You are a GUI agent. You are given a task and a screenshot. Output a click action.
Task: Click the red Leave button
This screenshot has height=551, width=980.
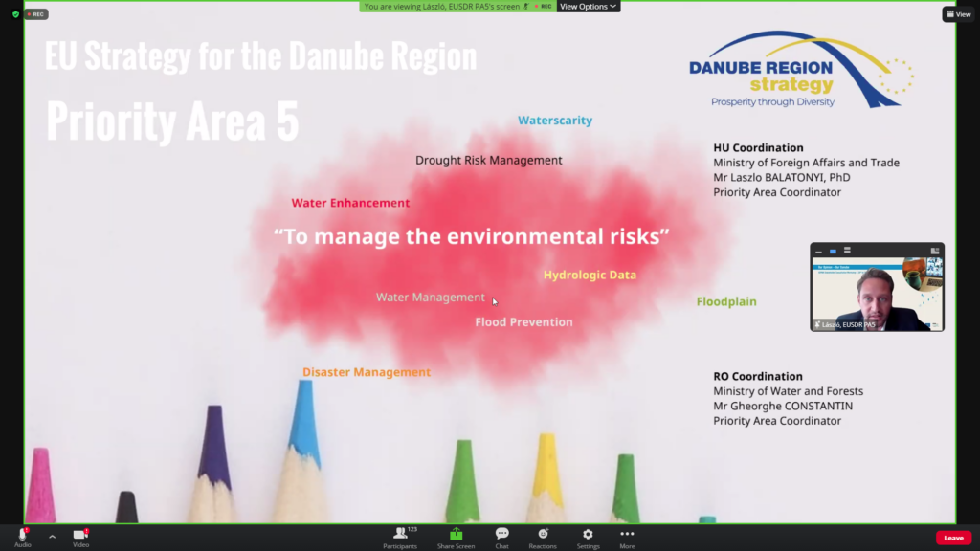(x=952, y=538)
